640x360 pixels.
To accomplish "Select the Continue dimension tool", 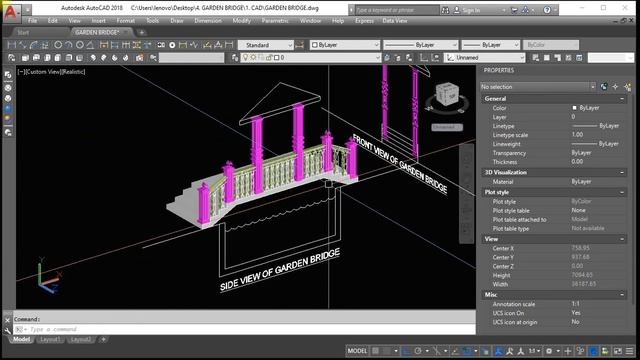I will (126, 45).
